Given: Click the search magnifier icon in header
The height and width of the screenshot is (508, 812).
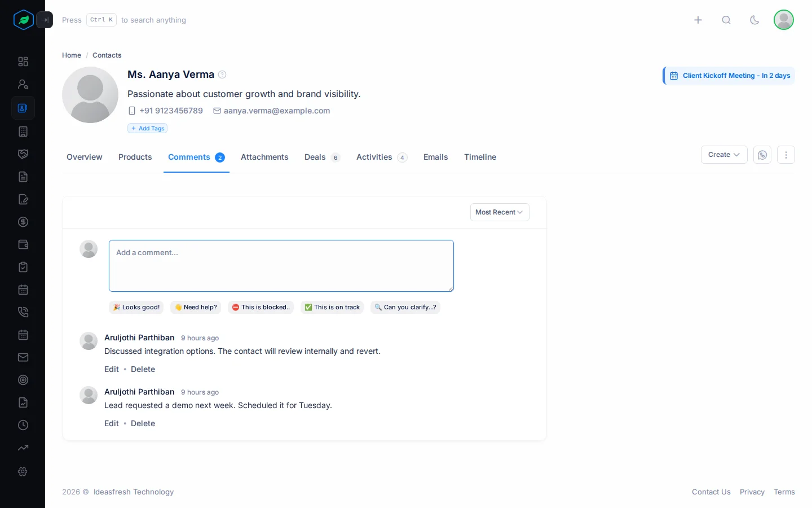Looking at the screenshot, I should pos(726,20).
